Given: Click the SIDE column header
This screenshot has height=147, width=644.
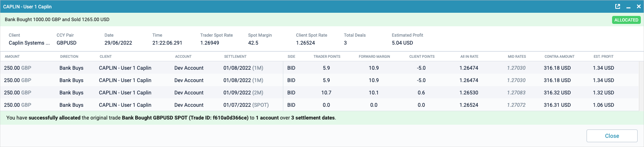Looking at the screenshot, I should tap(291, 57).
